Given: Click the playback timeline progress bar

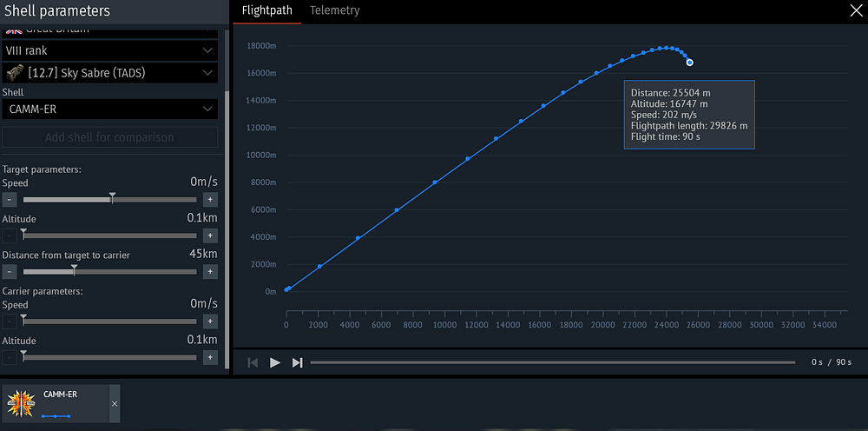Looking at the screenshot, I should coord(552,362).
